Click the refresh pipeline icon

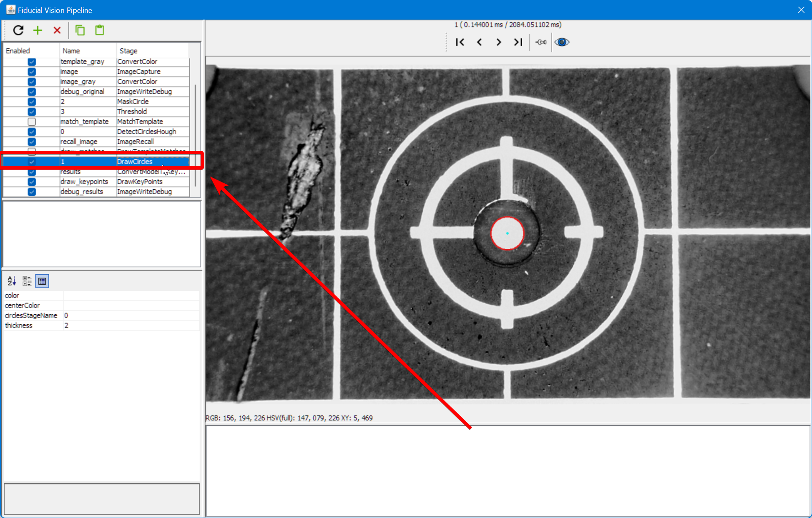tap(18, 30)
